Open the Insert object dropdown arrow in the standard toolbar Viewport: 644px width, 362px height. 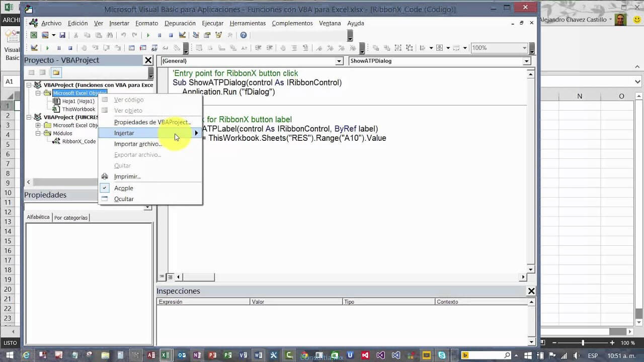[53, 35]
